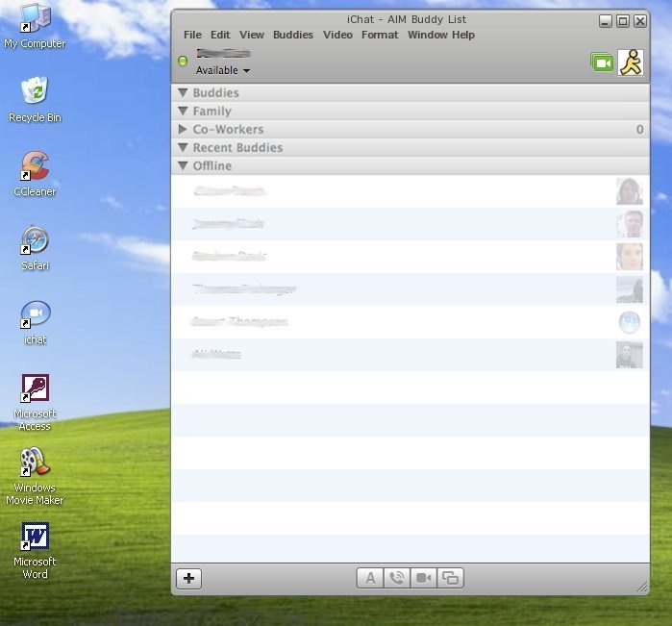Open the View menu
The height and width of the screenshot is (626, 672).
tap(252, 35)
